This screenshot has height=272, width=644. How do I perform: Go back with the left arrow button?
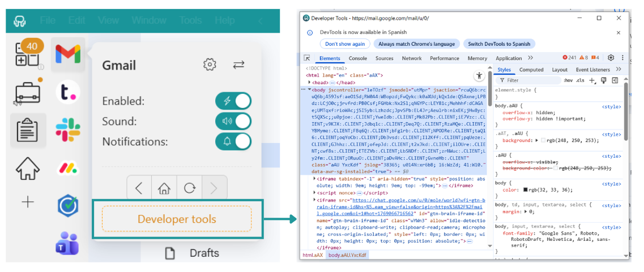[x=139, y=188]
